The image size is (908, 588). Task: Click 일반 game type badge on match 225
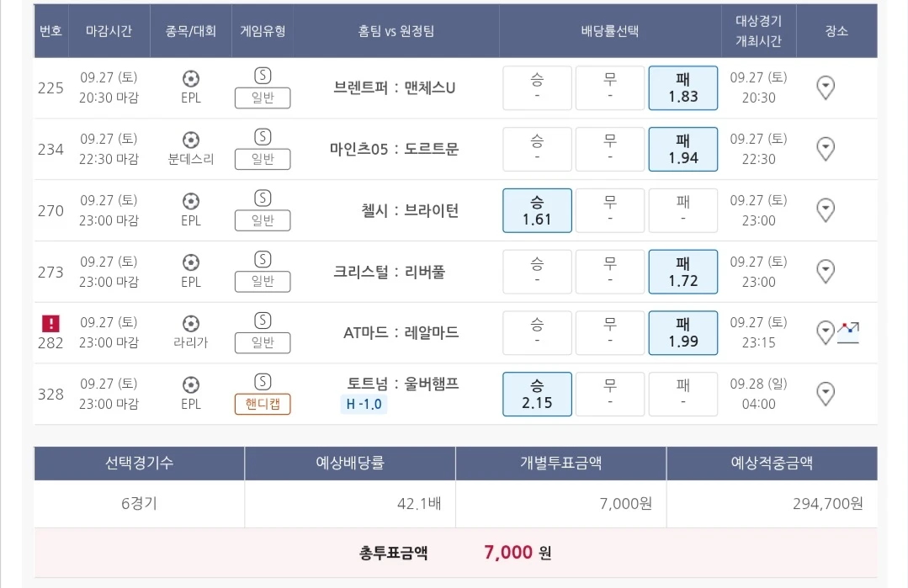click(263, 98)
